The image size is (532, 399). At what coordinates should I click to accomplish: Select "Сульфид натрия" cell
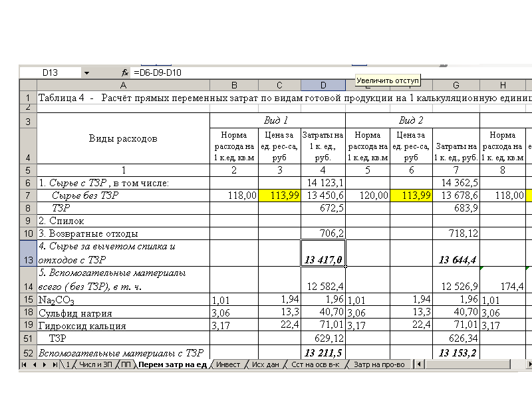click(x=123, y=312)
